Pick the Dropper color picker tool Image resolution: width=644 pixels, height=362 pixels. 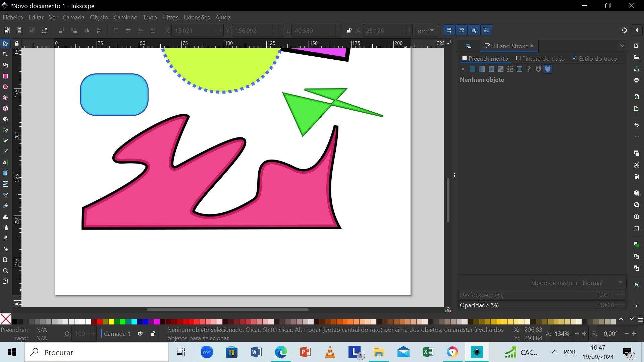(5, 195)
